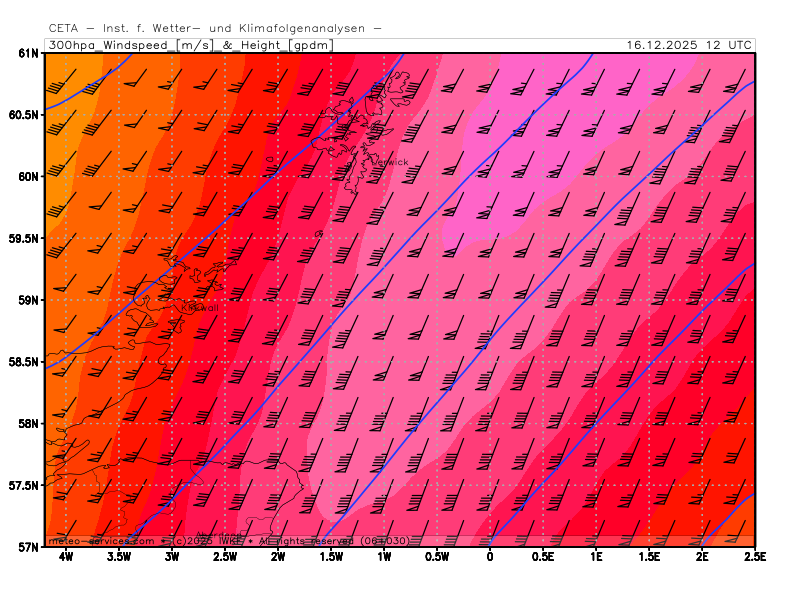Click the 4W longitude label

[66, 557]
